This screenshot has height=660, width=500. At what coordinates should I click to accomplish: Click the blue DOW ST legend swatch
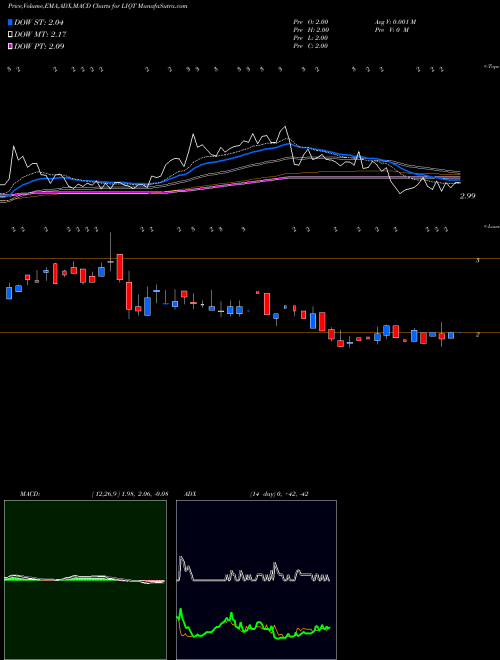click(11, 22)
